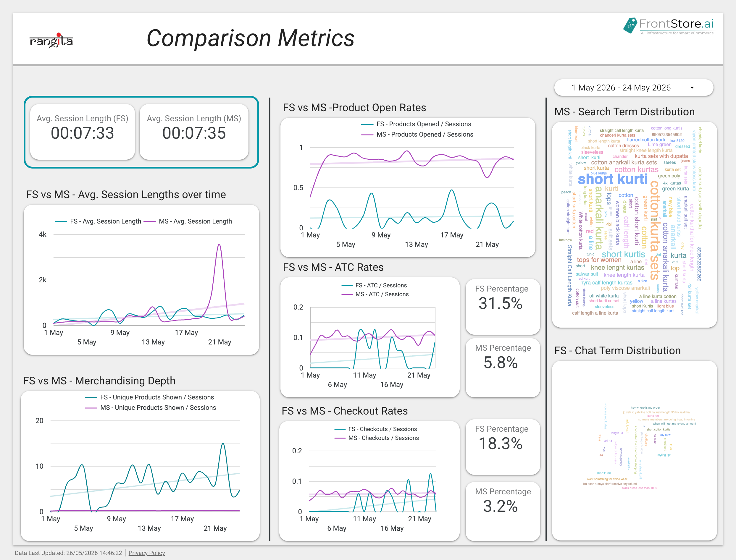This screenshot has width=736, height=560.
Task: Click 'nyra calf length kurtas' term
Action: [x=606, y=283]
